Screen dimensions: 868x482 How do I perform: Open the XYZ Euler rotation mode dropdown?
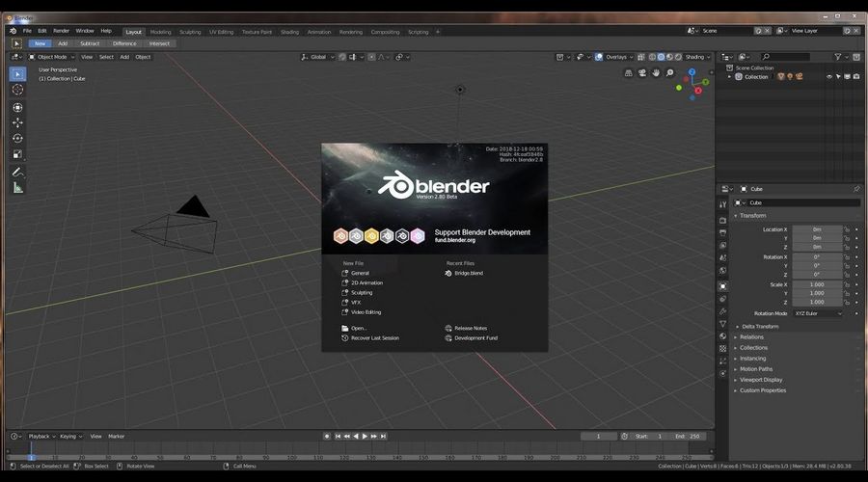[818, 313]
